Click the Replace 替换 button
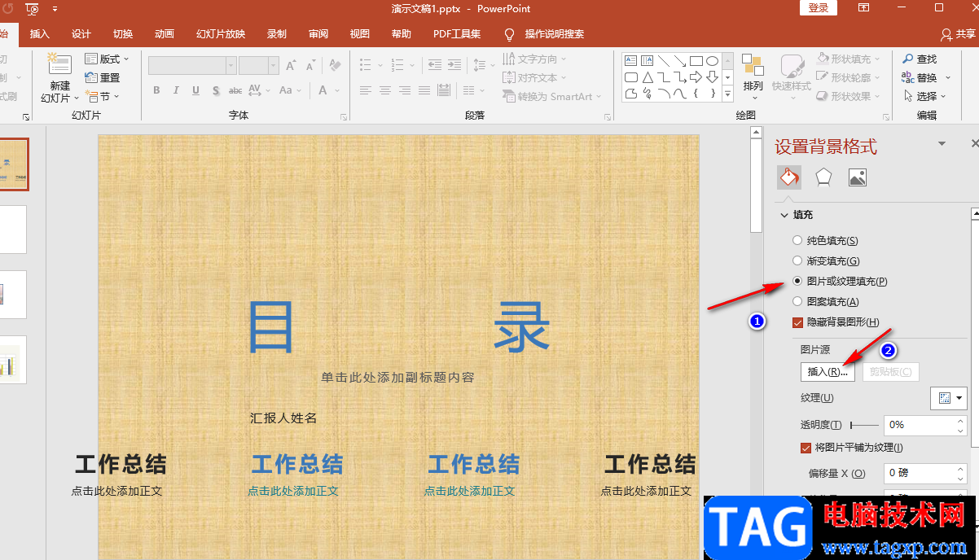Image resolution: width=979 pixels, height=560 pixels. pos(925,77)
